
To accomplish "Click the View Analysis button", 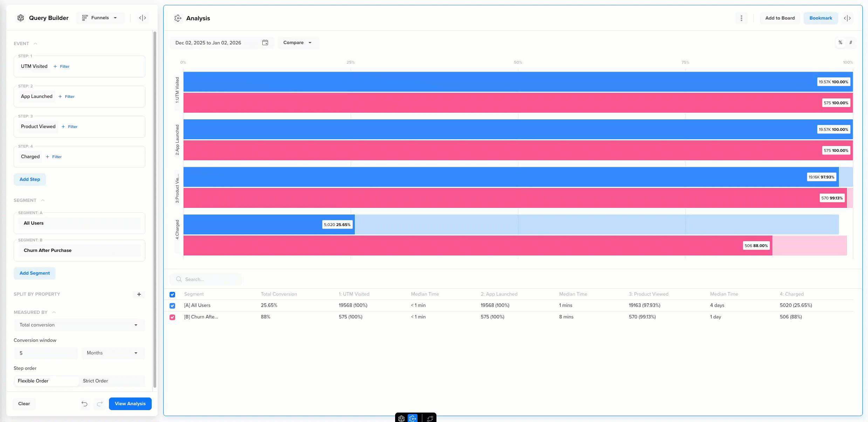I will tap(130, 404).
